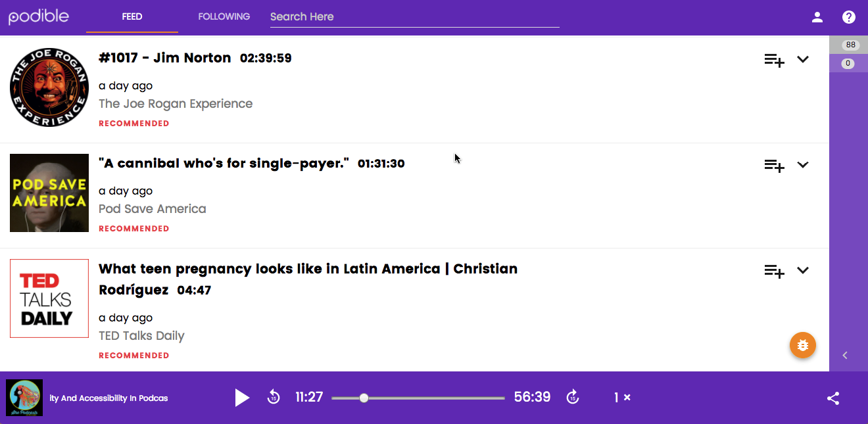Open the TED Talks Daily artwork
Screen dimensions: 868x424
[49, 298]
